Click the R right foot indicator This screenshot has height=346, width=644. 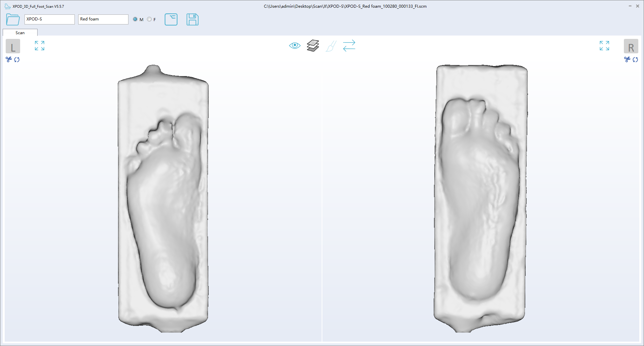(632, 46)
